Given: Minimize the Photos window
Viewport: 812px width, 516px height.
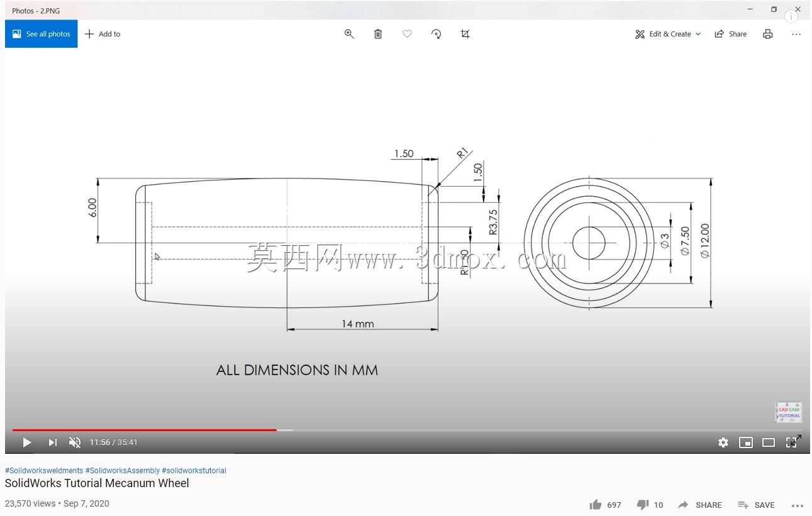Looking at the screenshot, I should [750, 9].
